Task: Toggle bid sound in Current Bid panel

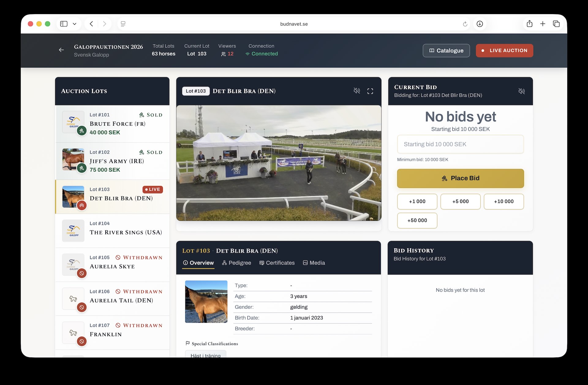Action: (x=522, y=91)
